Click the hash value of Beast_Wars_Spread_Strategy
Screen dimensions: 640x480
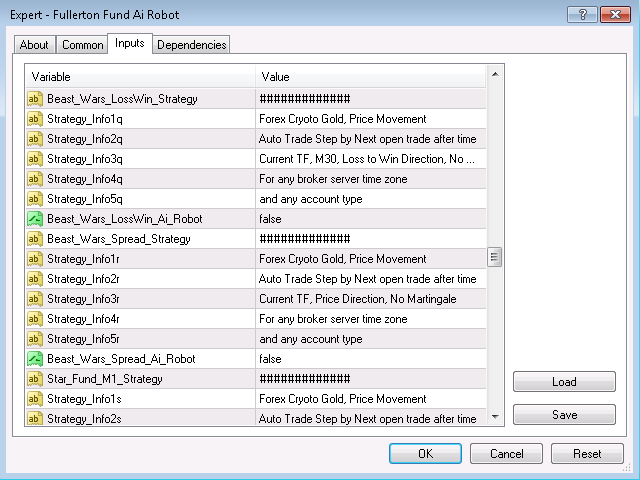click(305, 239)
